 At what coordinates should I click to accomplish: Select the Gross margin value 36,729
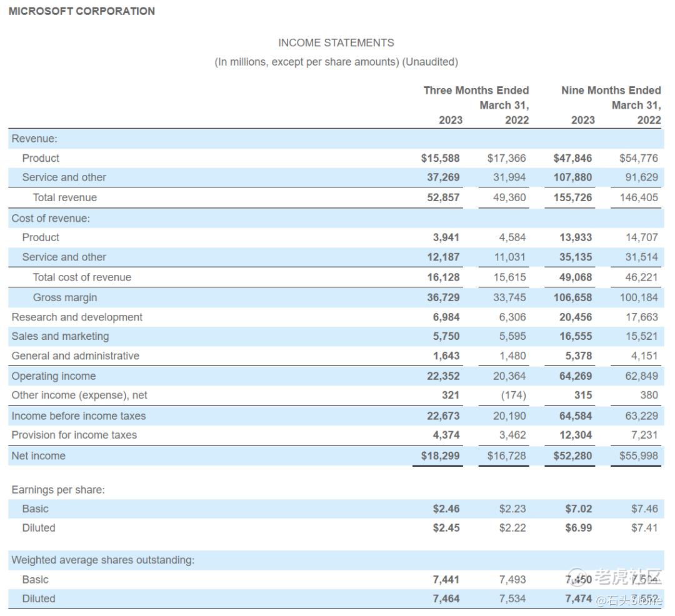(x=444, y=297)
